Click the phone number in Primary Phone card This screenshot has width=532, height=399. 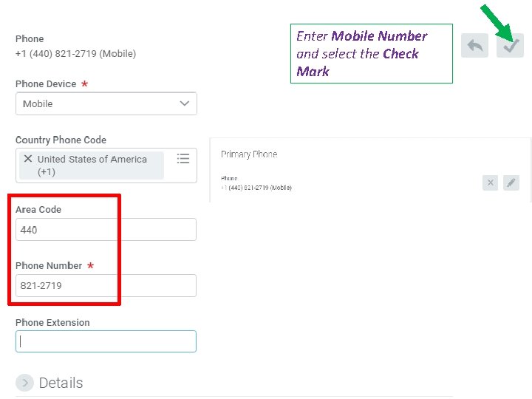[257, 188]
